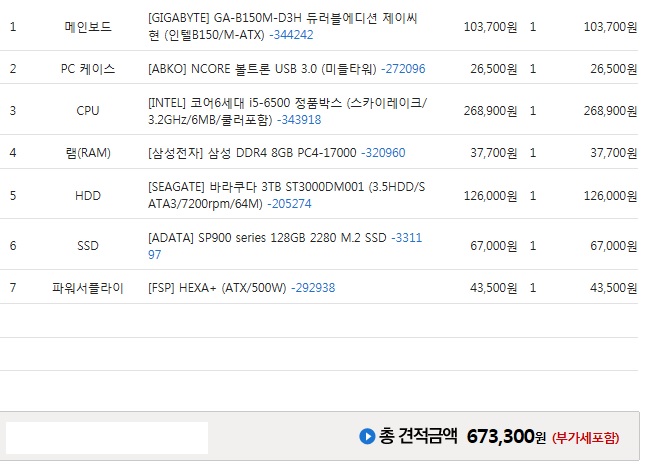The height and width of the screenshot is (466, 646).
Task: Open product code link -205274
Action: (290, 204)
